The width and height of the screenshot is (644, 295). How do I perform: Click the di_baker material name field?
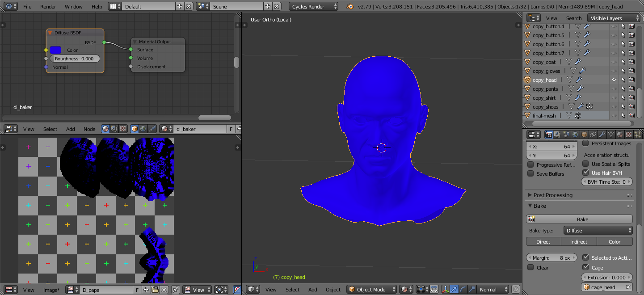[x=200, y=129]
